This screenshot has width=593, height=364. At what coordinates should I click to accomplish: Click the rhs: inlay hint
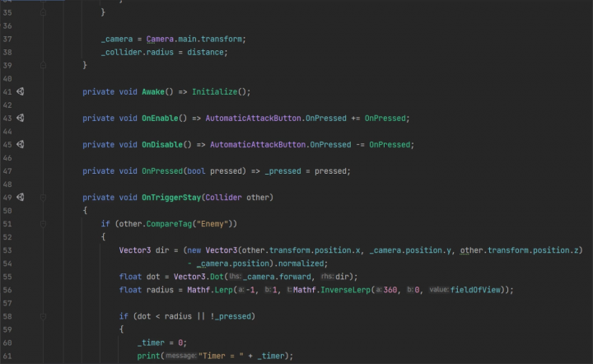tap(327, 277)
